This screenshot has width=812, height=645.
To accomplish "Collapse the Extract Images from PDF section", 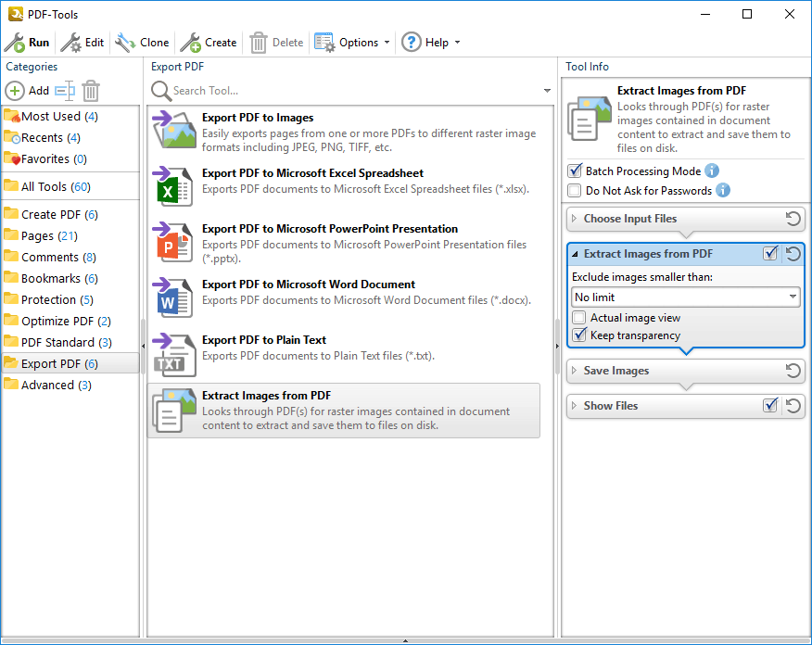I will tap(575, 254).
